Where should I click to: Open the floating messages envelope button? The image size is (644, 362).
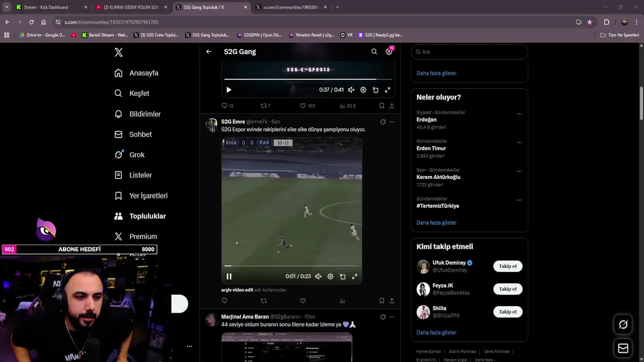pos(623,348)
